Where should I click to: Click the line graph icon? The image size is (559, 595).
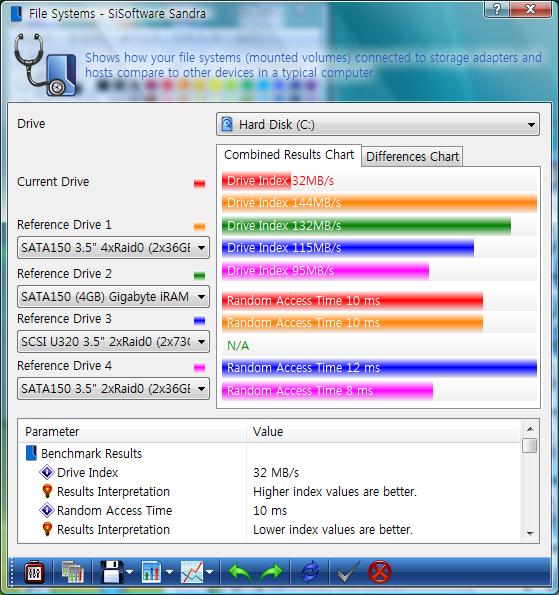(x=192, y=572)
